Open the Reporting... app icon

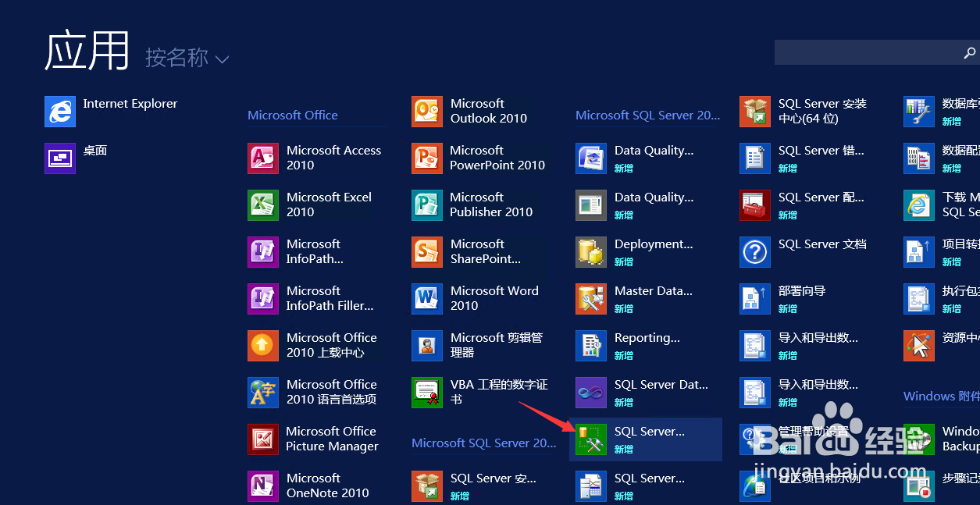coord(591,346)
